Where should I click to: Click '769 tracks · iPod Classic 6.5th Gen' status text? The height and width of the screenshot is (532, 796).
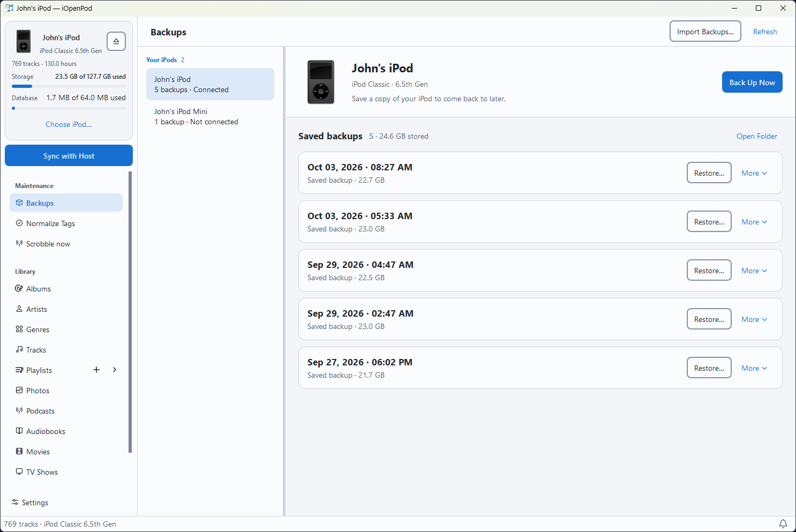coord(60,524)
